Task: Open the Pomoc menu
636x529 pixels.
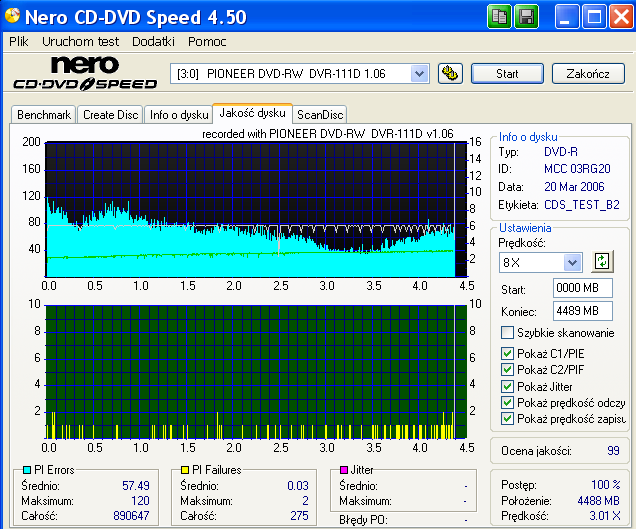Action: 207,41
